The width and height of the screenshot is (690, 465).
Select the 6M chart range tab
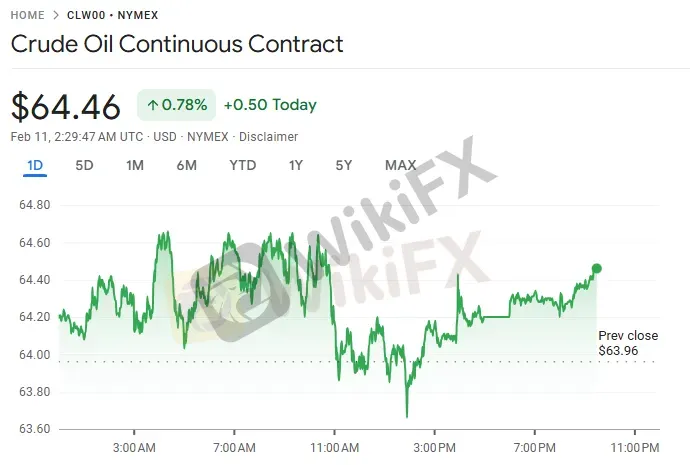point(186,165)
